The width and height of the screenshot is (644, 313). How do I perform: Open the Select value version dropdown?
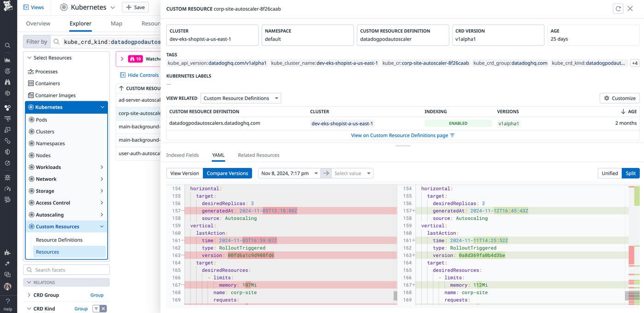click(x=351, y=173)
